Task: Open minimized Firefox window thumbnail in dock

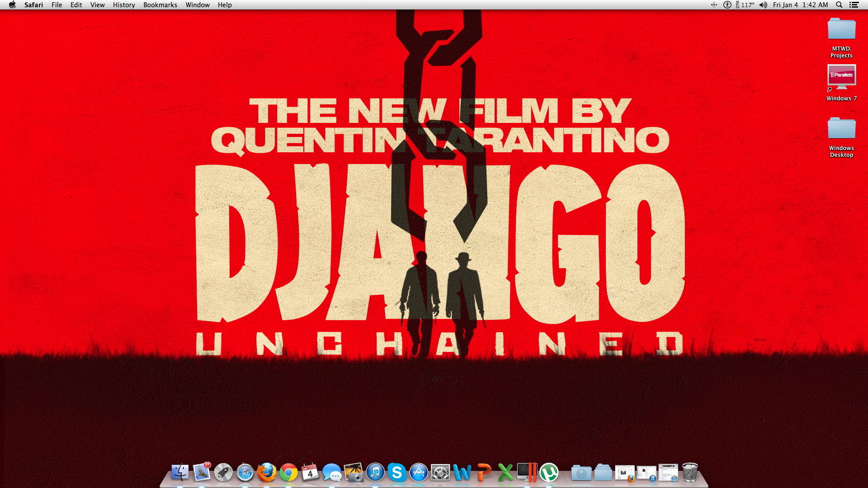Action: 625,473
